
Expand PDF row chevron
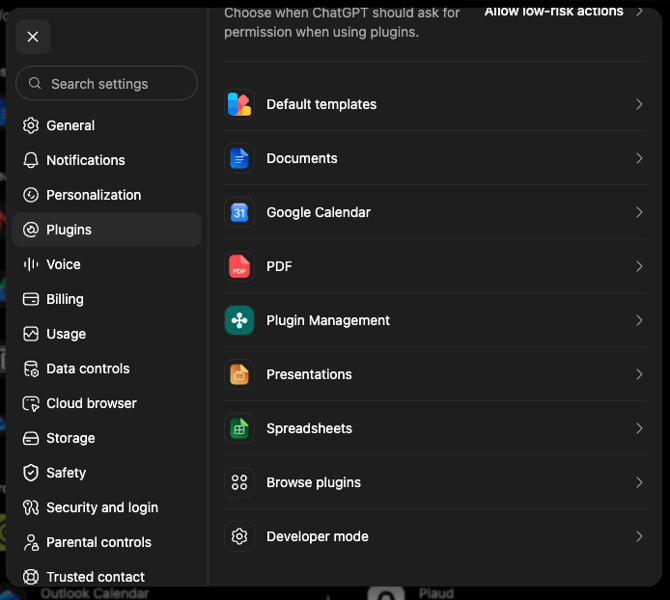pos(639,266)
